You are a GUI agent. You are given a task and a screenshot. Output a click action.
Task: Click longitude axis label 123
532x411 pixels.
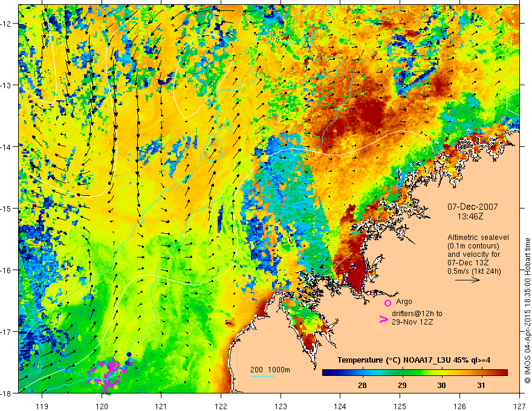point(281,406)
